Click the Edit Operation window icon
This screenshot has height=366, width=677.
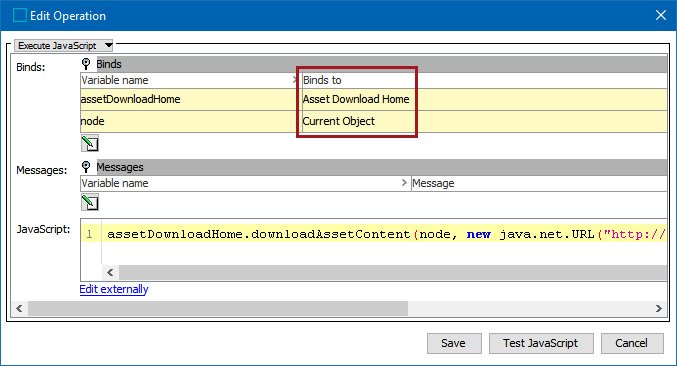click(x=20, y=16)
